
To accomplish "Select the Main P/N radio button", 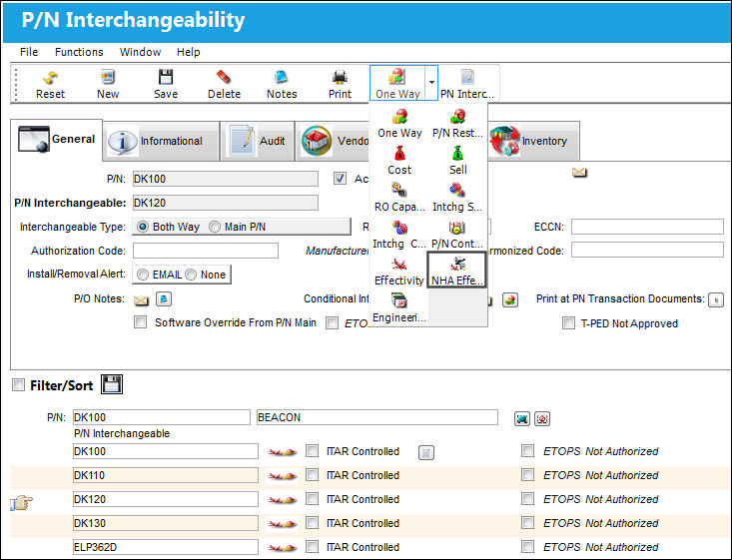I will click(215, 227).
